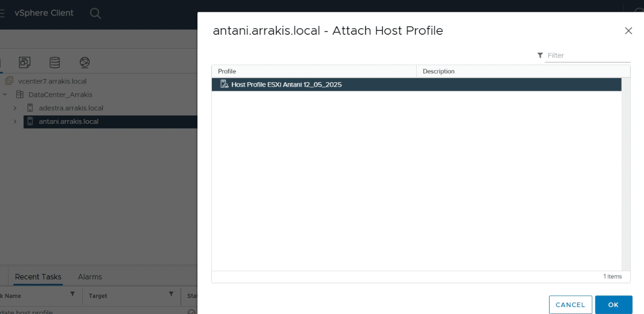The image size is (644, 314).
Task: Select Host Profile ESXi Antani 12_05_2025 row
Action: [x=417, y=84]
